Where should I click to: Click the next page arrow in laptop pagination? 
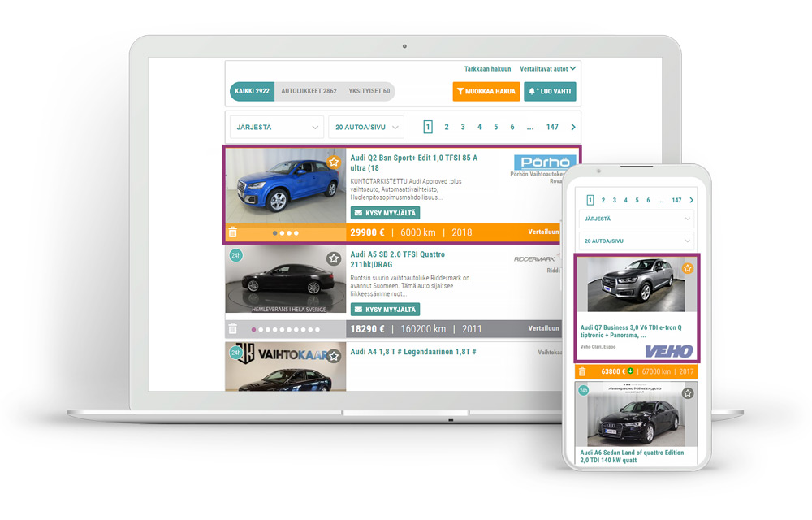point(573,127)
